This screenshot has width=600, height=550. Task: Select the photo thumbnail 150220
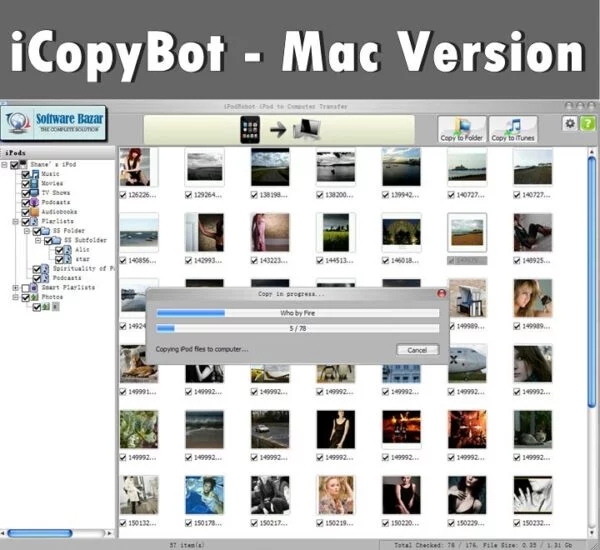[x=401, y=495]
